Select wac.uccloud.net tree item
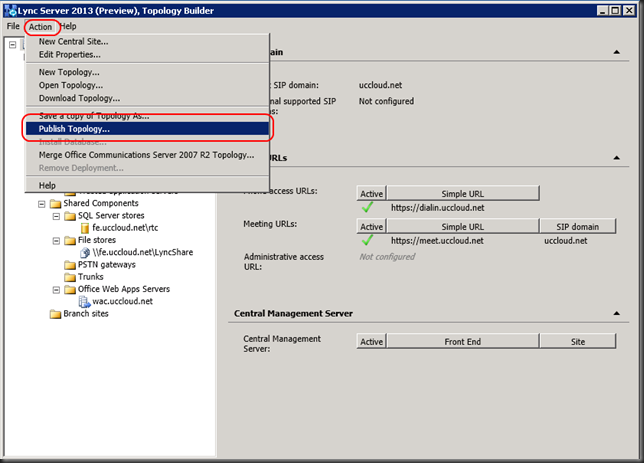 pyautogui.click(x=123, y=302)
